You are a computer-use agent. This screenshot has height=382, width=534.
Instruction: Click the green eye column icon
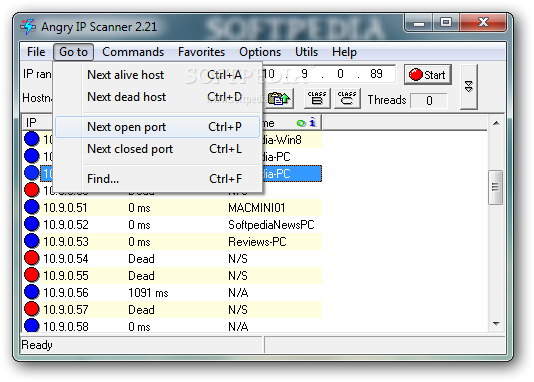pyautogui.click(x=301, y=123)
